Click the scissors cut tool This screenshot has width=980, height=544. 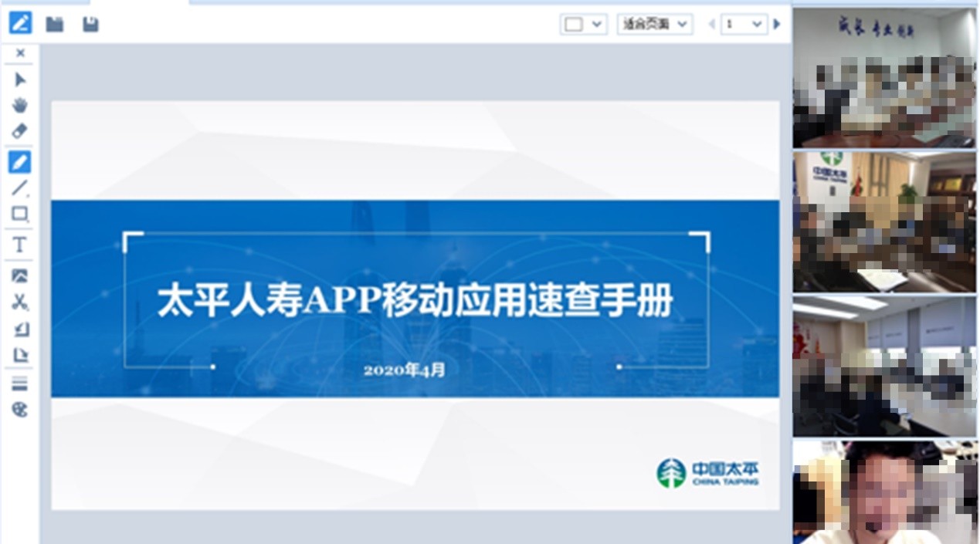click(x=20, y=302)
